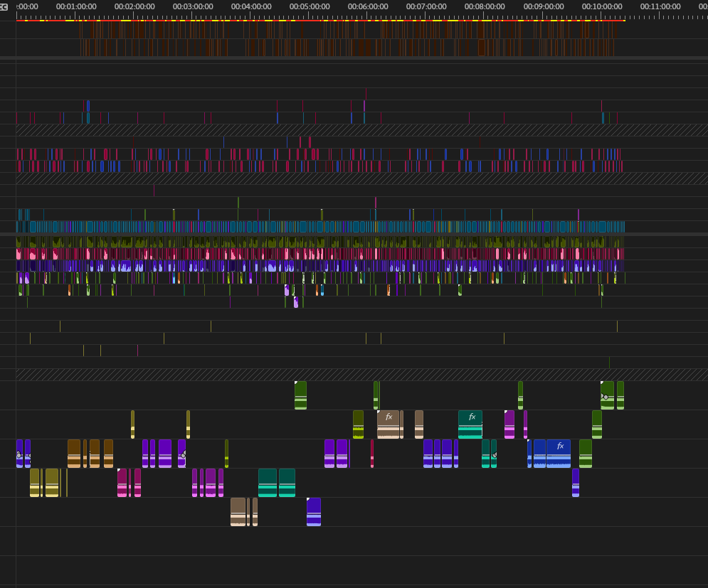This screenshot has height=588, width=708.
Task: Select the olive-green clip left of the brown fx clip
Action: click(358, 424)
